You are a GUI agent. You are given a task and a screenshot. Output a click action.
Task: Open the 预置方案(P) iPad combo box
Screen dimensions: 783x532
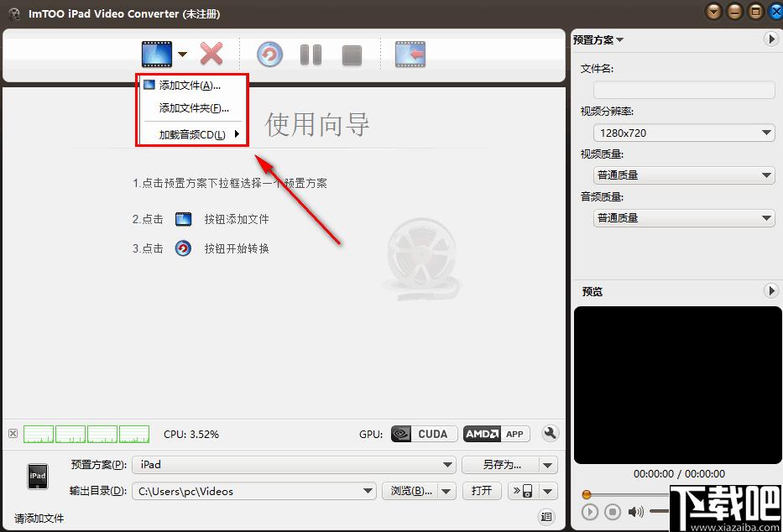tap(294, 465)
